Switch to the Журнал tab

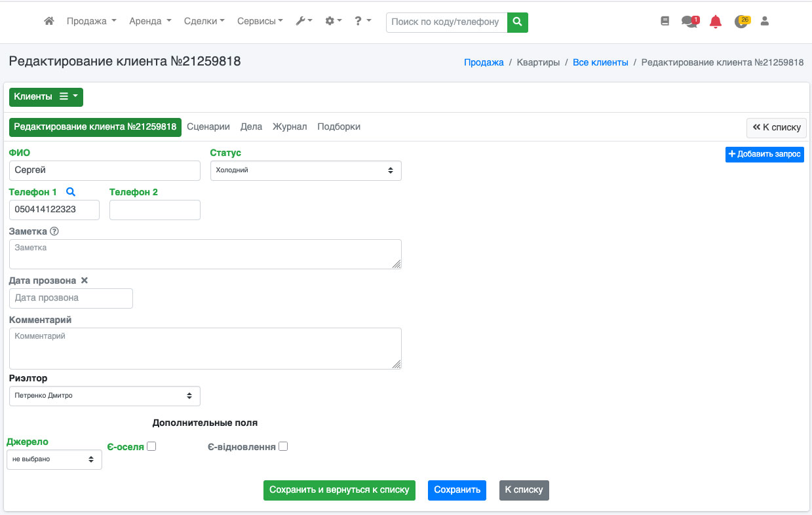coord(290,126)
